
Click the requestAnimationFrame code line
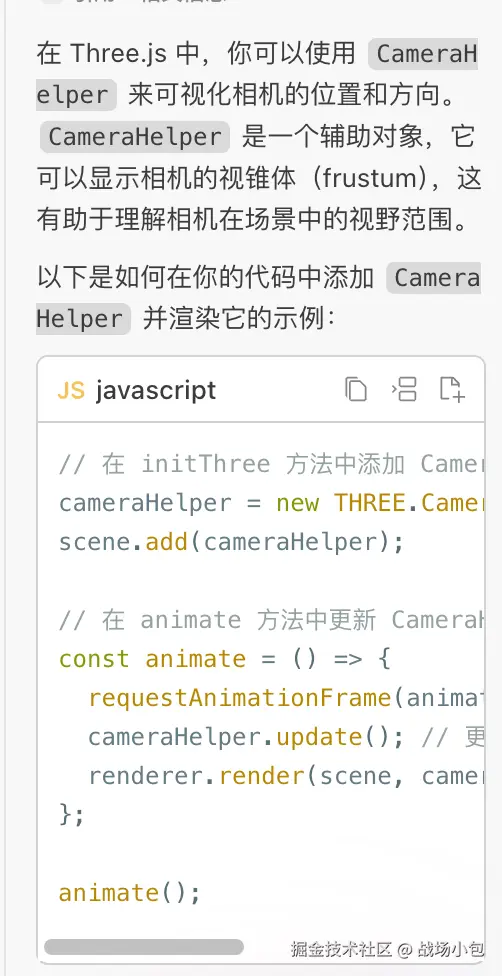pyautogui.click(x=286, y=698)
